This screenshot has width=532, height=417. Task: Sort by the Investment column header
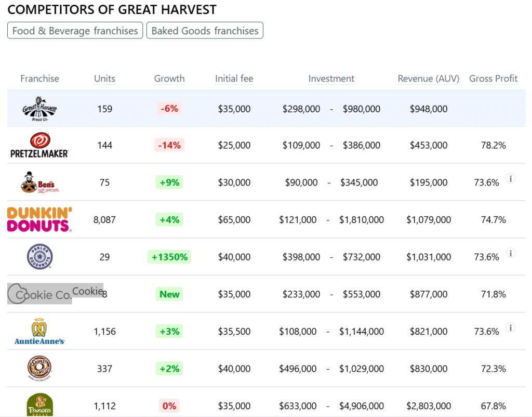pyautogui.click(x=331, y=79)
